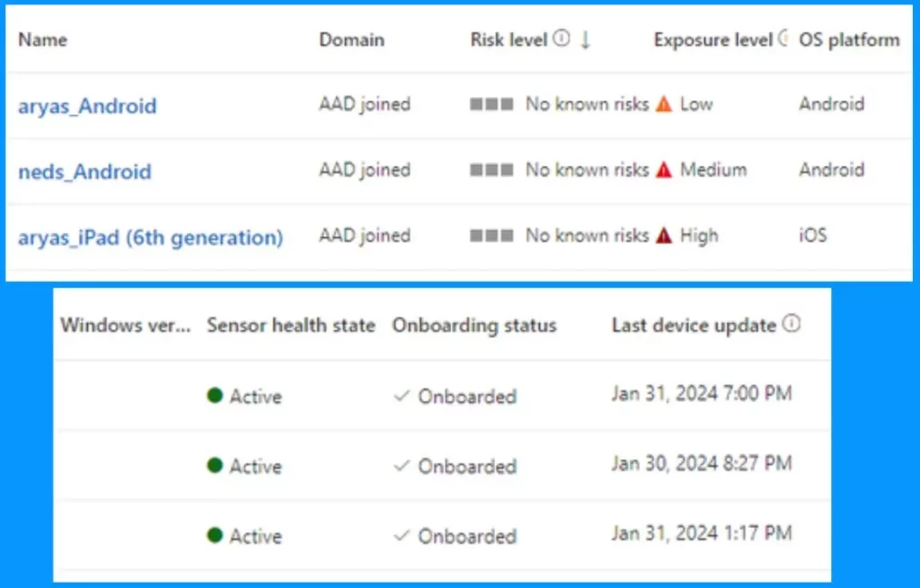Click risk level bars for aryas_iPad
Screen dimensions: 920x588
pyautogui.click(x=491, y=236)
